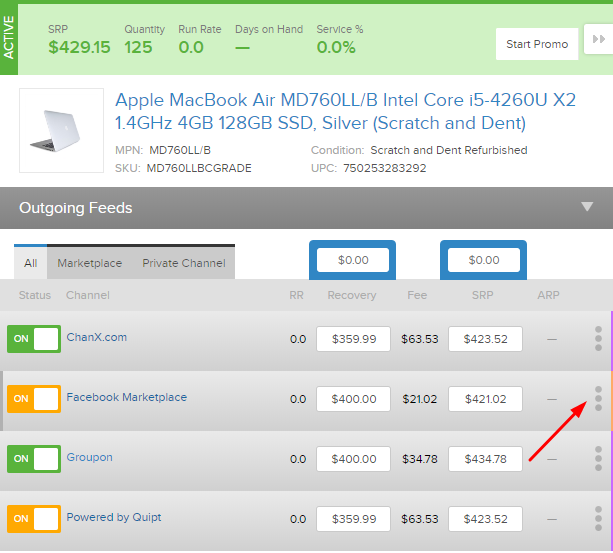This screenshot has height=553, width=613.
Task: Open the ChanX.com row three-dot menu
Action: pyautogui.click(x=598, y=338)
